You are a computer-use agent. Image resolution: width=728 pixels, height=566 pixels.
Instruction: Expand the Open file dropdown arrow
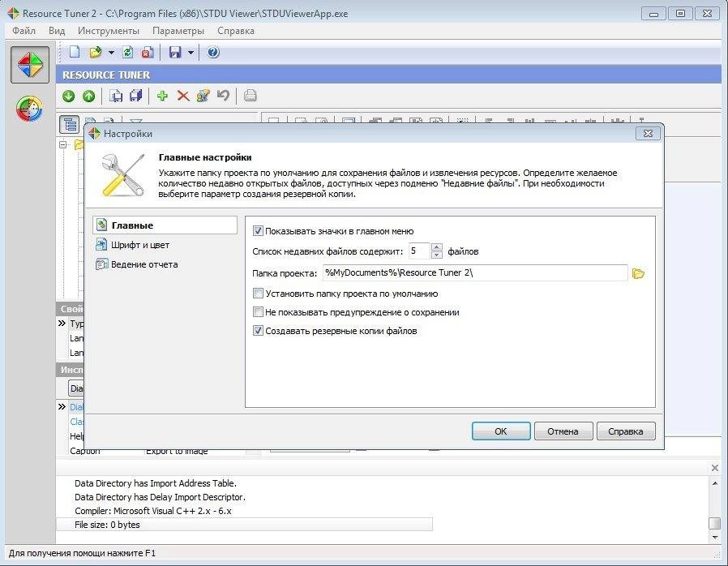111,53
